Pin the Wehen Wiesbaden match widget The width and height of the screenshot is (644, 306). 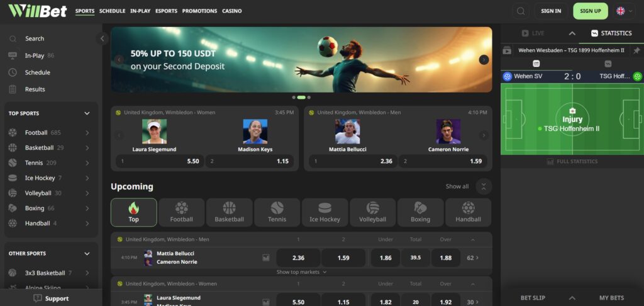636,50
